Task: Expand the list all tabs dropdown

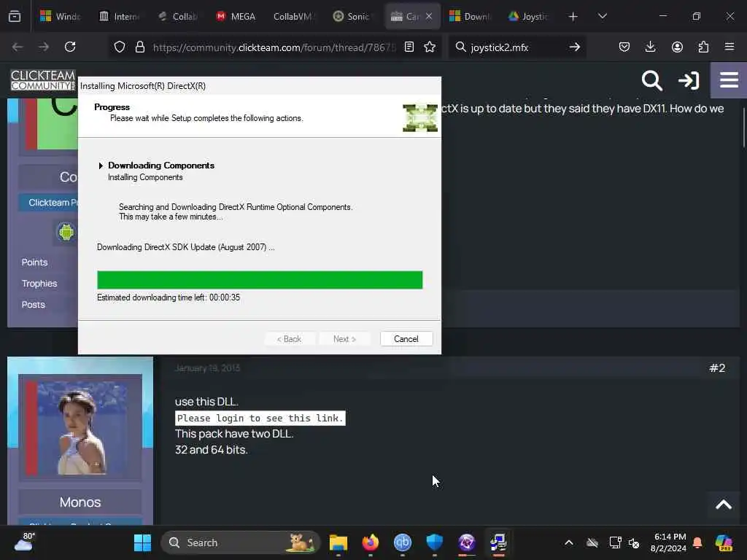Action: click(602, 17)
